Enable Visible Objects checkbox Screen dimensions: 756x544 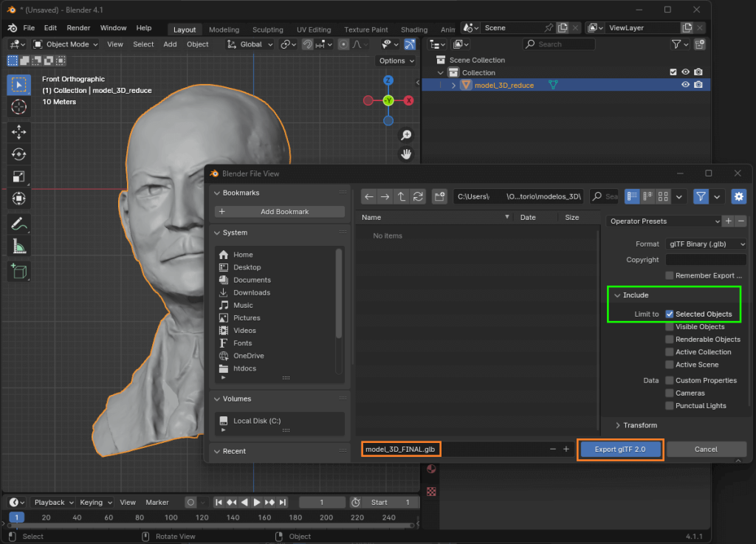coord(669,327)
